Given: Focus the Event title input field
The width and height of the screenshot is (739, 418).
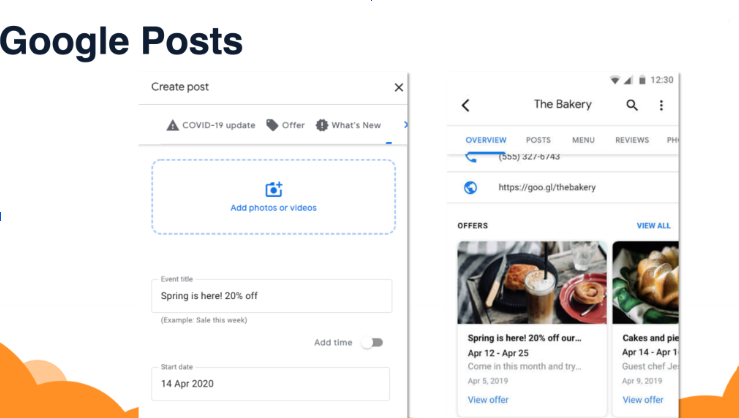Looking at the screenshot, I should pos(271,296).
